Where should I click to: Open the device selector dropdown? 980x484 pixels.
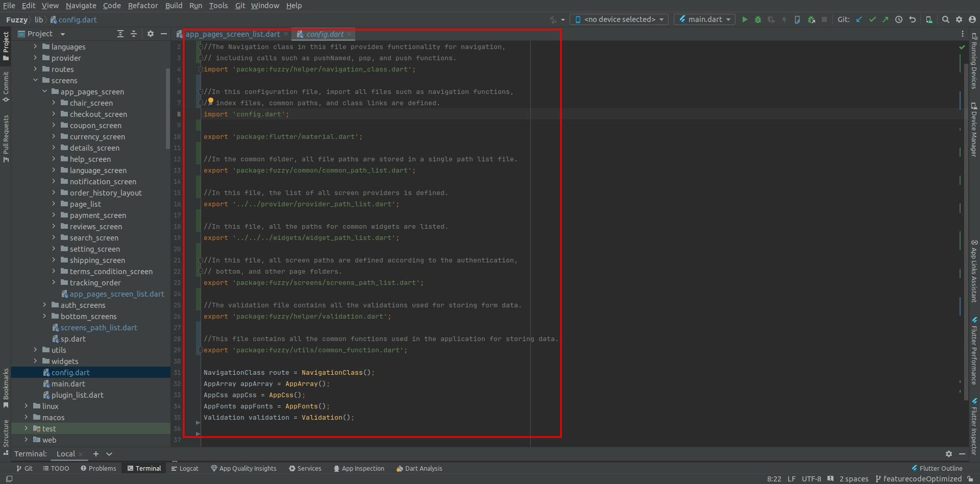pyautogui.click(x=619, y=19)
